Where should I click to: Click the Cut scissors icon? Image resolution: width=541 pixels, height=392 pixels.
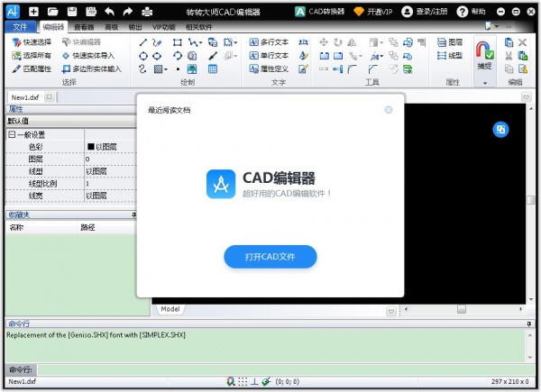click(509, 56)
